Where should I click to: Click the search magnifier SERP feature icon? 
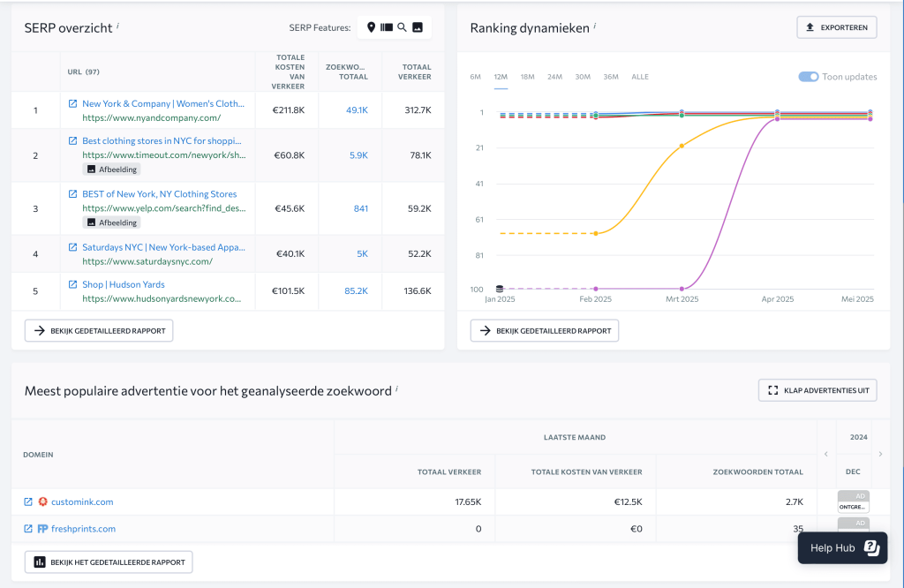coord(402,27)
